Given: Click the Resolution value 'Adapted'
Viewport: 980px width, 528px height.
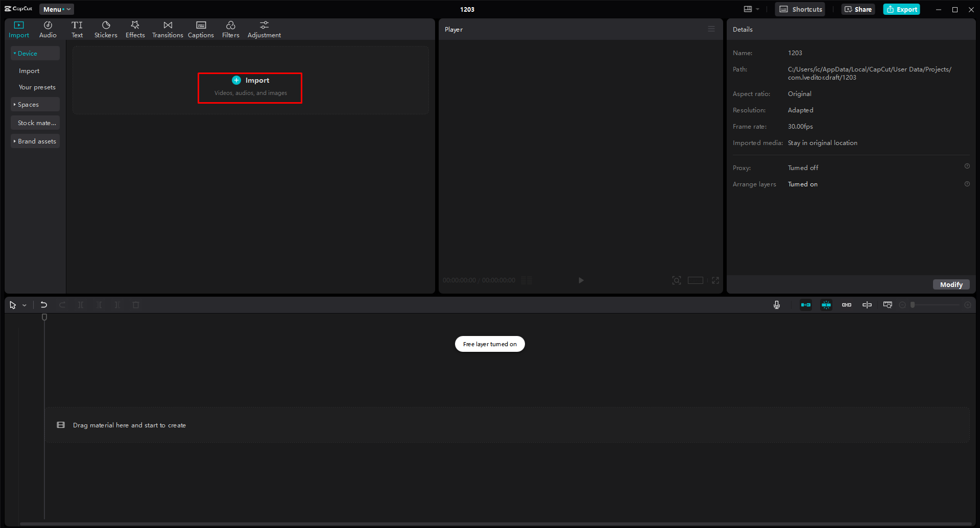Looking at the screenshot, I should 800,110.
